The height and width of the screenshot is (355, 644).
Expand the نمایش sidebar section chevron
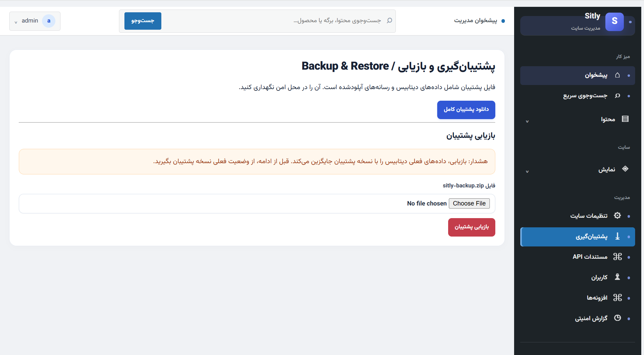point(527,171)
